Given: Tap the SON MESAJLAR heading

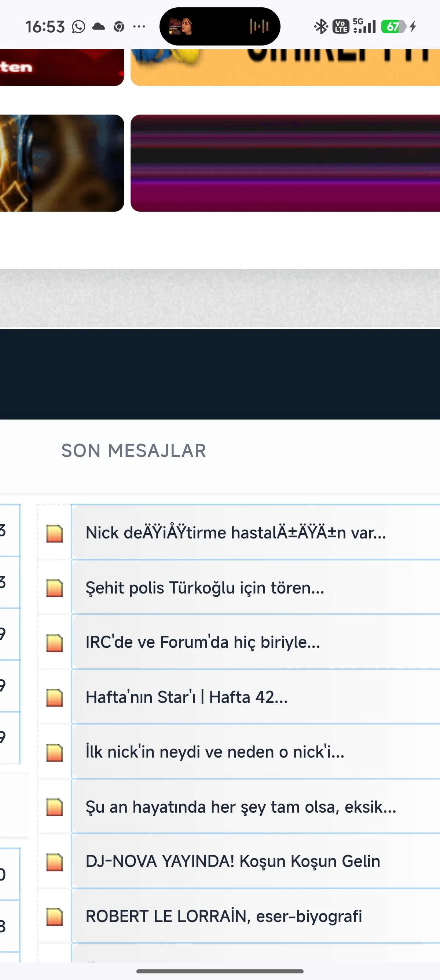Looking at the screenshot, I should [x=134, y=451].
